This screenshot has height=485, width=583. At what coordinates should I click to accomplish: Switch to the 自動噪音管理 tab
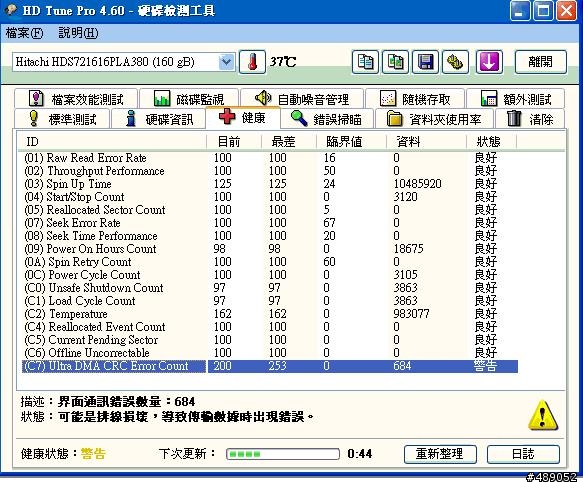(x=302, y=99)
